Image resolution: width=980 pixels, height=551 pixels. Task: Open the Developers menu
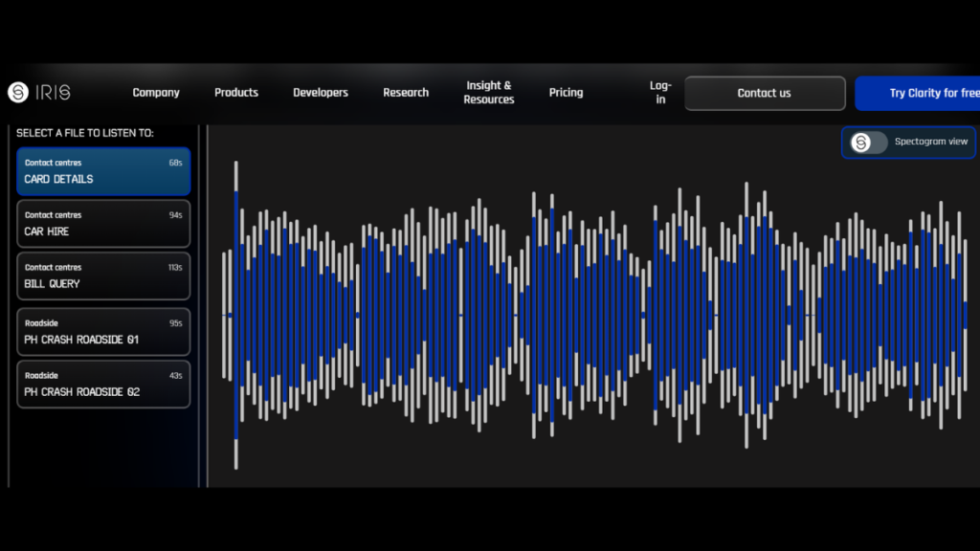(x=320, y=93)
